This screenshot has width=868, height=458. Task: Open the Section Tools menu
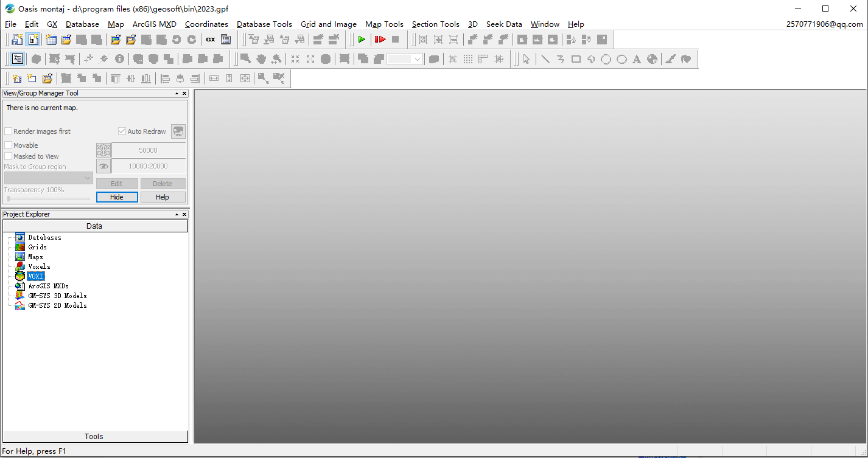point(435,24)
